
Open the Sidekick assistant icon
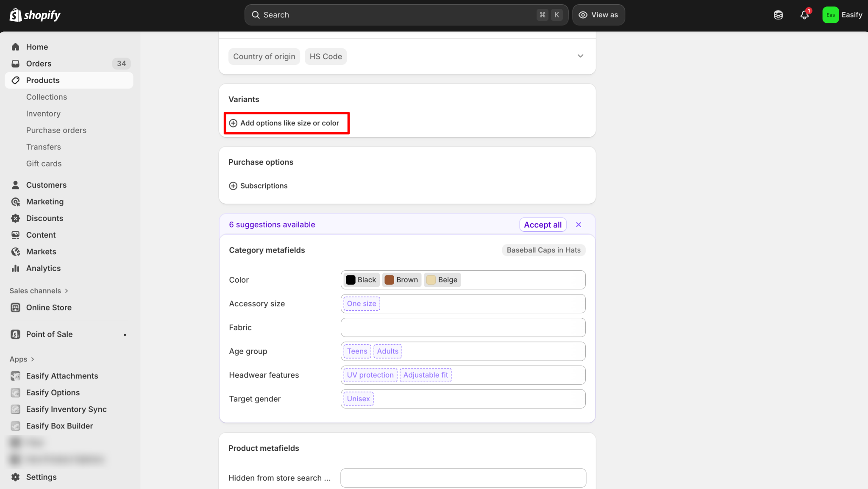778,15
